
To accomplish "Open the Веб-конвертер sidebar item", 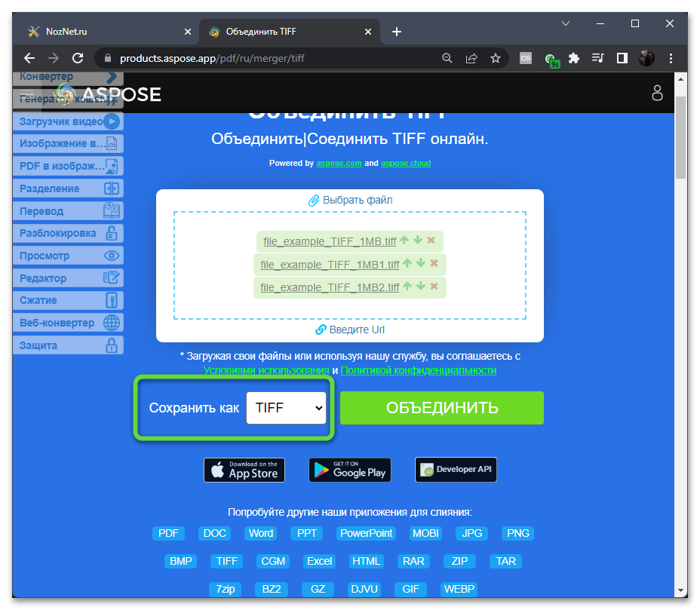I will pyautogui.click(x=68, y=323).
